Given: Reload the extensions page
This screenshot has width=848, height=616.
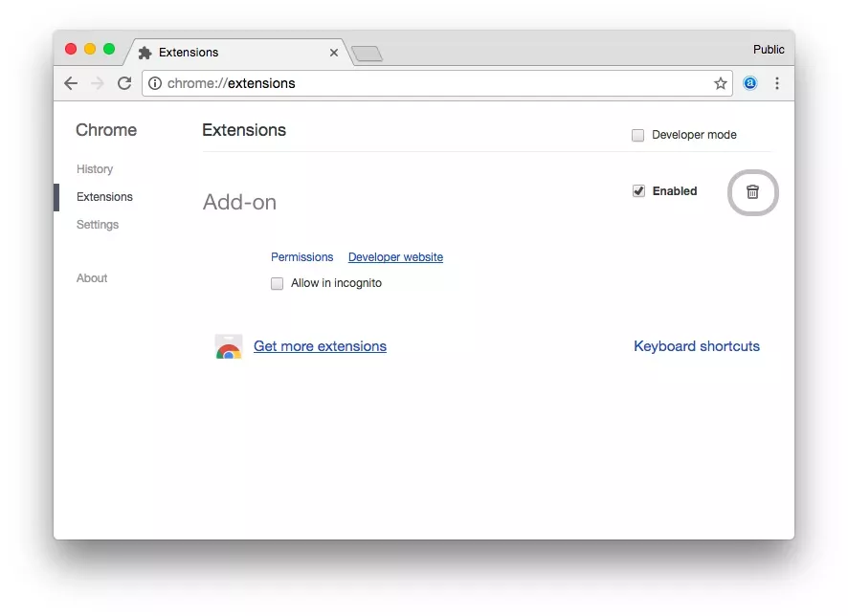Looking at the screenshot, I should [124, 83].
